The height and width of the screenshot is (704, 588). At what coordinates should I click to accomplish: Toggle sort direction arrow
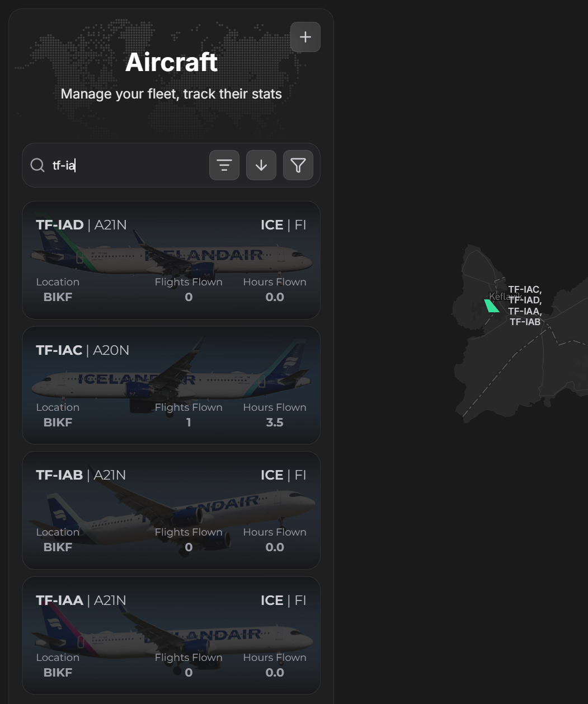click(261, 165)
